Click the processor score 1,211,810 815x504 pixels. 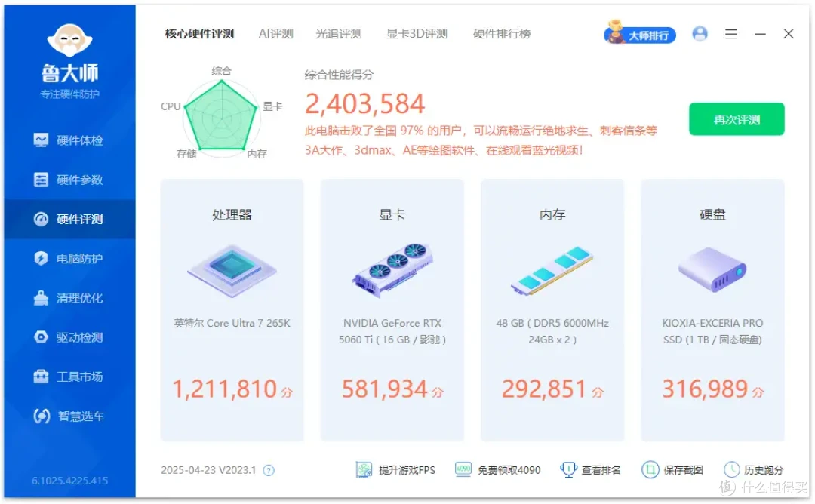click(x=225, y=389)
